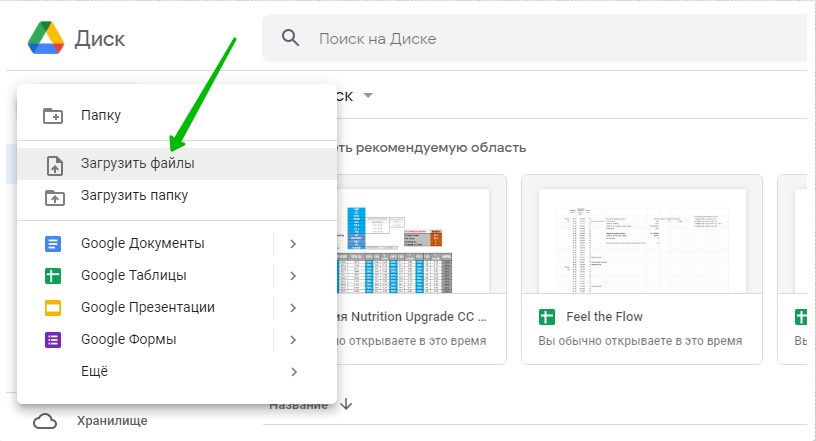Expand Google Формы submenu arrow
This screenshot has width=816, height=441.
294,340
